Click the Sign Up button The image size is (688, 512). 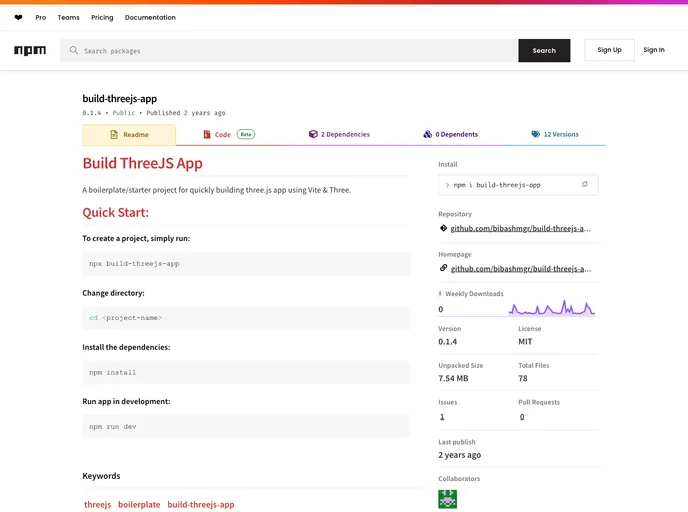609,50
